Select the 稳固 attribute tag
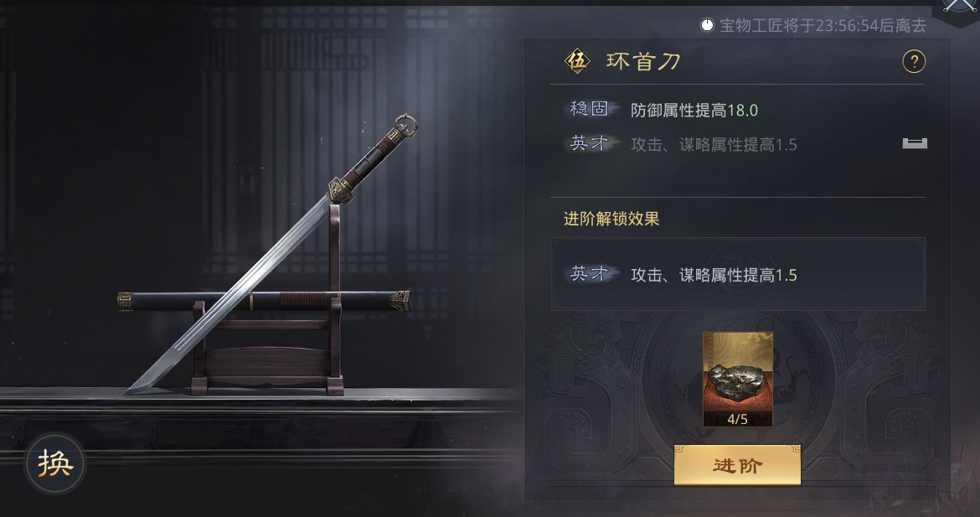This screenshot has width=980, height=517. (x=589, y=109)
